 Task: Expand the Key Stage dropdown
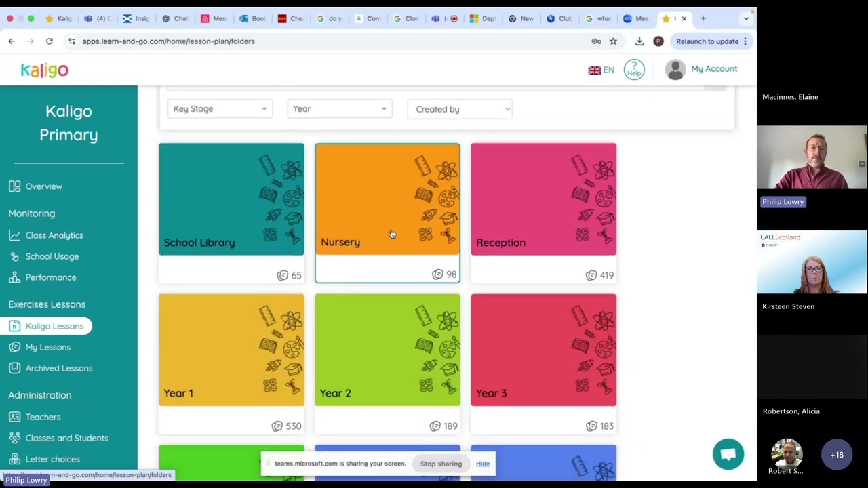pos(220,109)
